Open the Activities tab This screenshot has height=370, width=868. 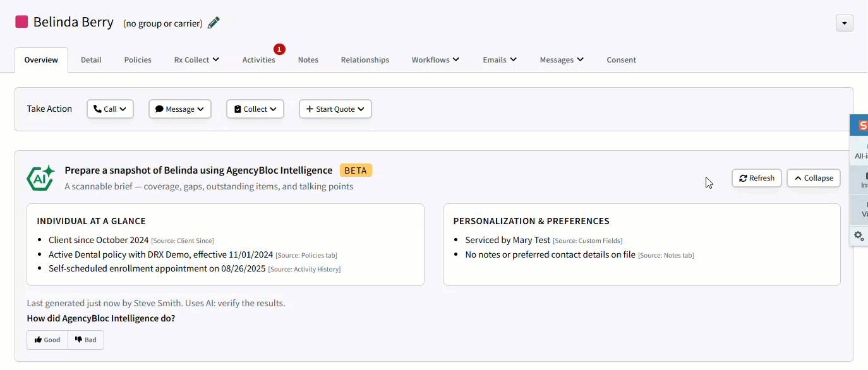(x=259, y=60)
